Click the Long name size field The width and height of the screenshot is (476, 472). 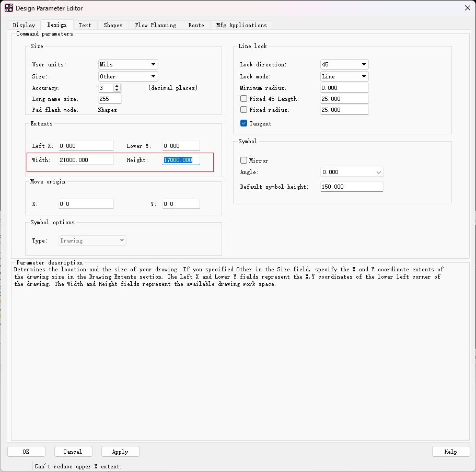(110, 99)
